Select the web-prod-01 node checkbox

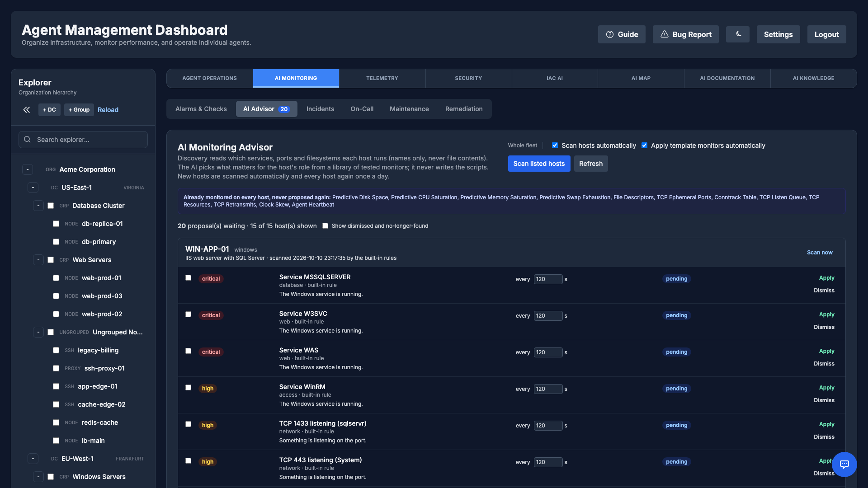click(56, 278)
